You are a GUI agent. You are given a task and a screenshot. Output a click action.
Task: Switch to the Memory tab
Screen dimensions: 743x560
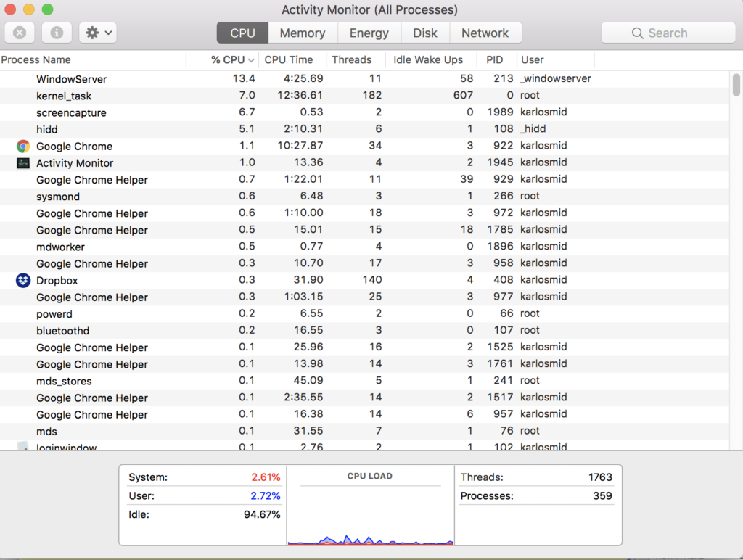pyautogui.click(x=303, y=33)
